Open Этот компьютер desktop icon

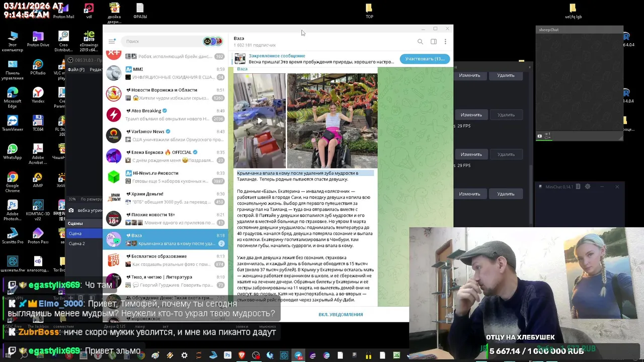click(13, 42)
